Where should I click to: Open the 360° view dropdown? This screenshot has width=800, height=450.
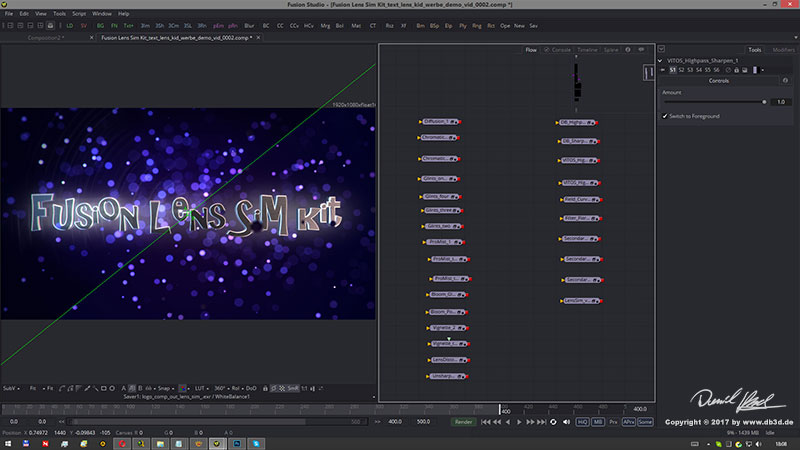coord(222,388)
